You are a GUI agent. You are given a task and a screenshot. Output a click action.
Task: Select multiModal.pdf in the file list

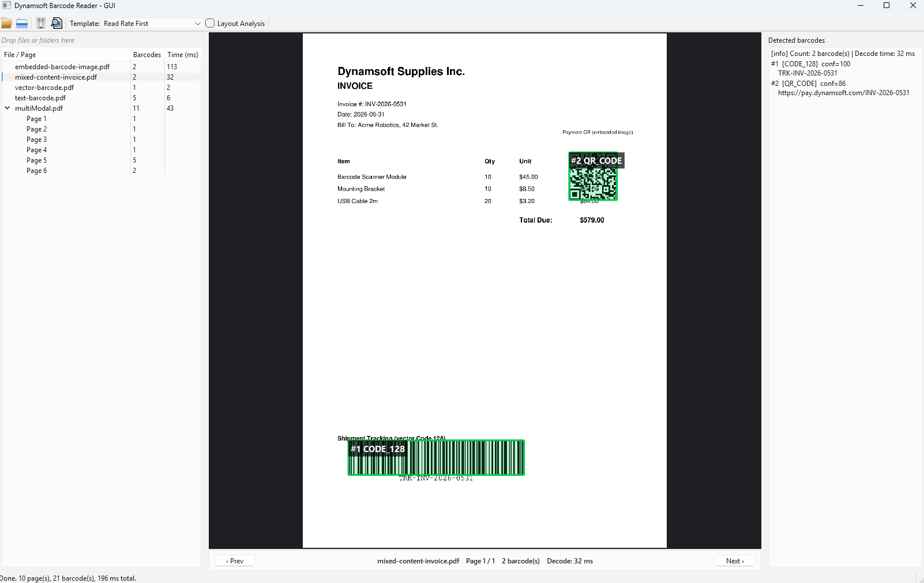click(x=39, y=108)
